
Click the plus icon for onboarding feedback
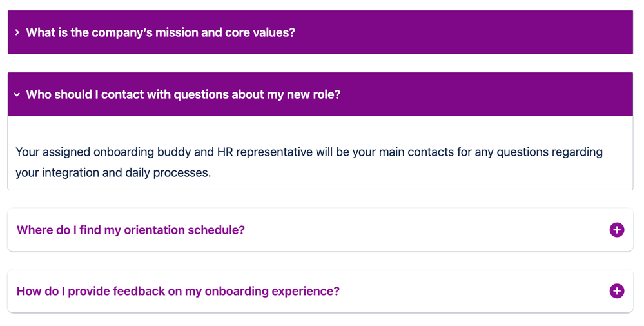click(616, 291)
